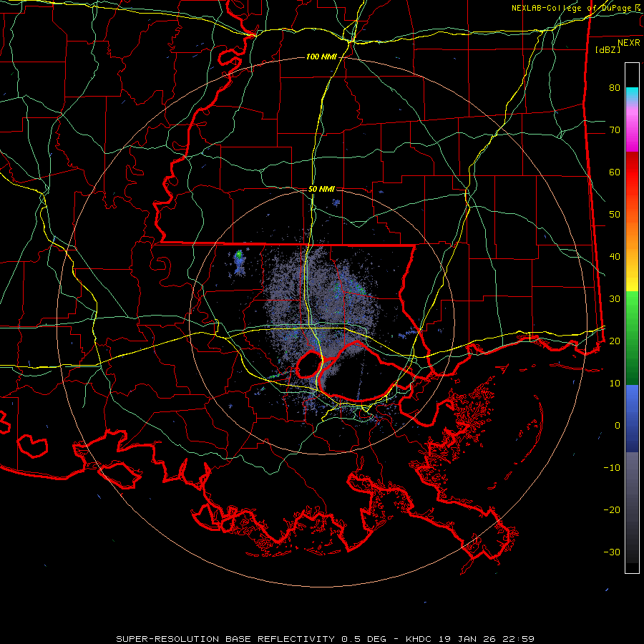644x644 pixels.
Task: Click the KHDC station identifier in caption
Action: 419,639
